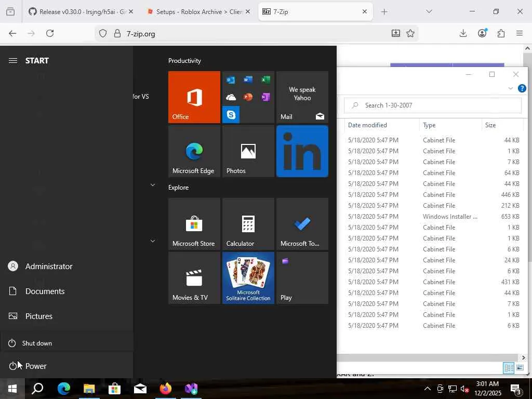Screen dimensions: 532x399
Task: Open the LinkedIn tile
Action: pos(302,151)
